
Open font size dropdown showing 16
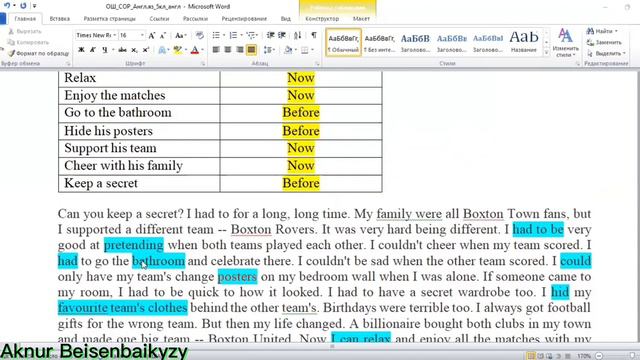point(142,36)
